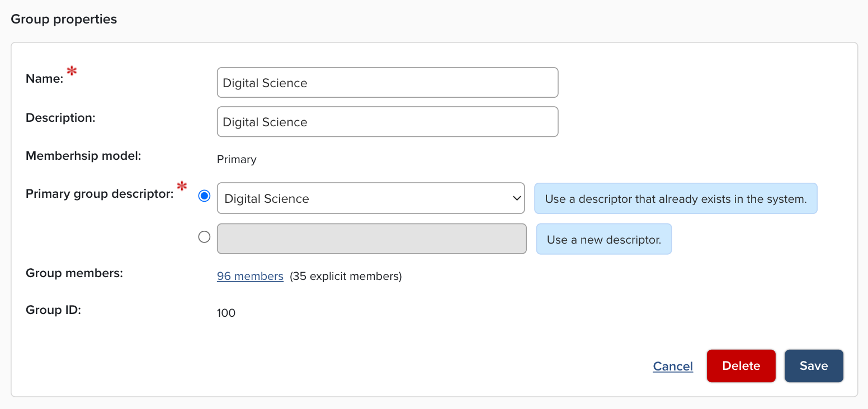Open the 96 members link
This screenshot has width=868, height=409.
pos(250,276)
